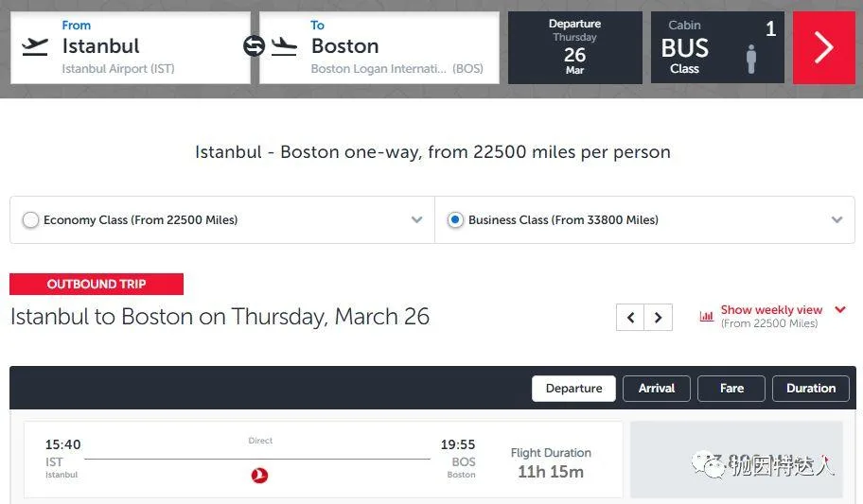Image resolution: width=863 pixels, height=504 pixels.
Task: Click the passenger figure icon in Cabin box
Action: pos(751,59)
